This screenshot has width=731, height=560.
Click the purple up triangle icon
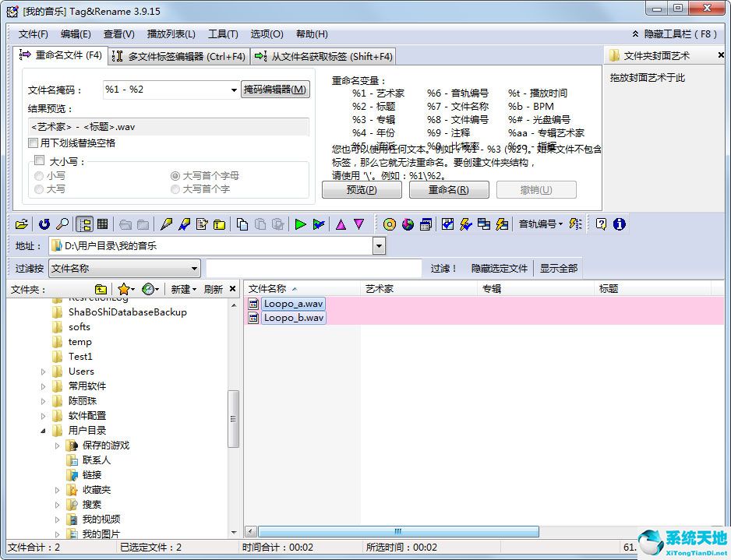[x=341, y=224]
